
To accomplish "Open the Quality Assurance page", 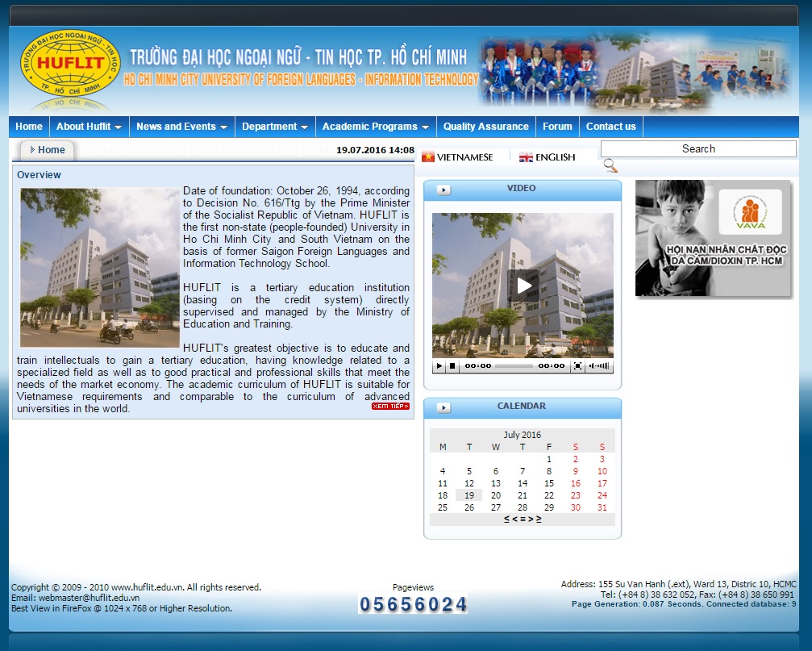I will coord(485,127).
